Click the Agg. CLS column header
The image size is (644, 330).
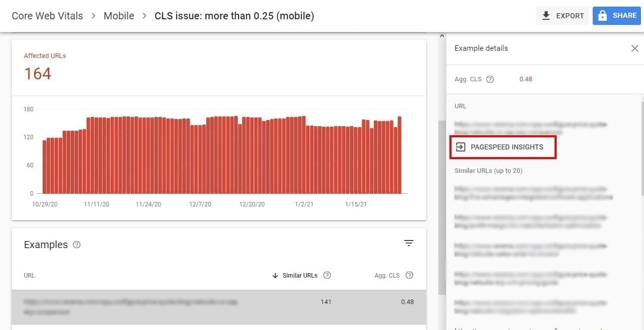(387, 276)
